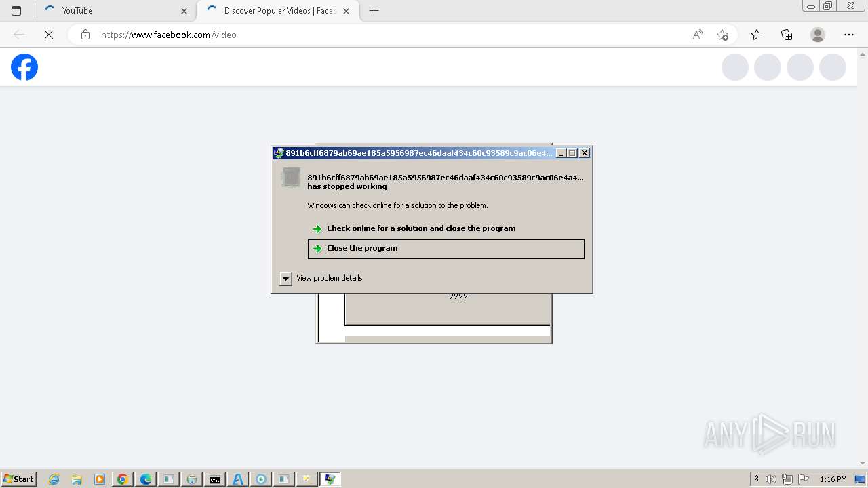
Task: Stop loading the page
Action: coord(49,35)
